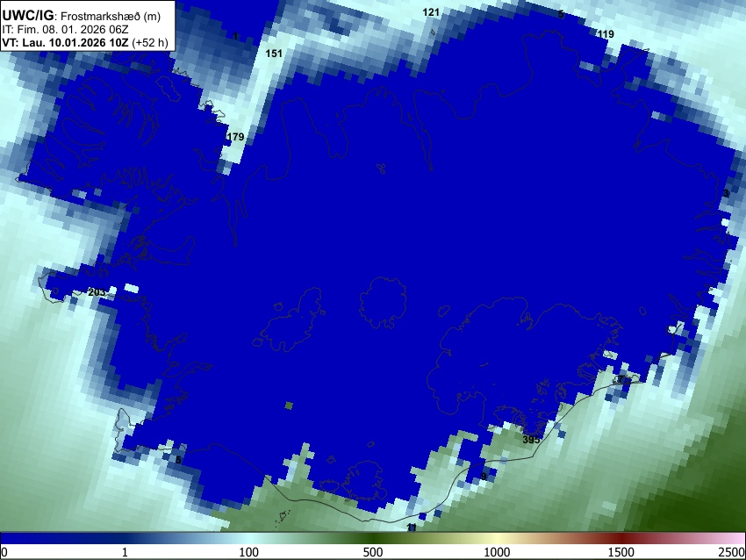Screen dimensions: 746x560
Task: Click the station value 9 on the map
Action: (x=484, y=477)
